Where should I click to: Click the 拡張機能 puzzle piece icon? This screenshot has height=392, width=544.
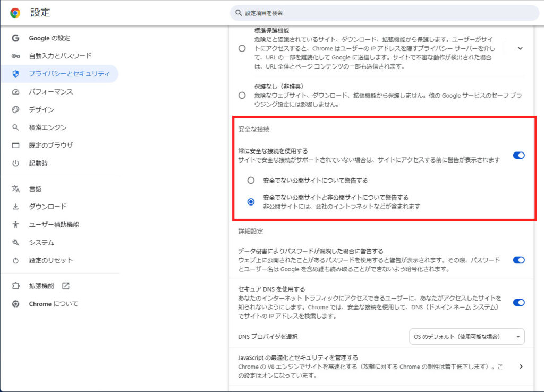coord(16,286)
